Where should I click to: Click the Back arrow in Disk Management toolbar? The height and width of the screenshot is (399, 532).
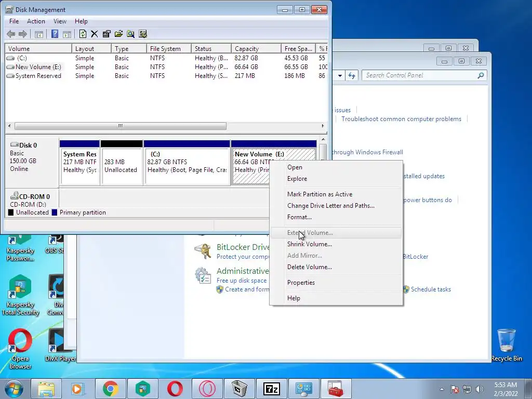11,34
